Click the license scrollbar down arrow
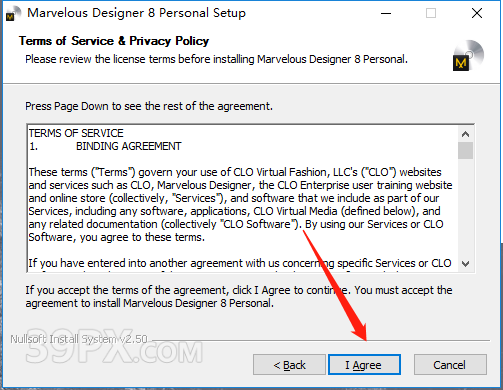This screenshot has height=390, width=503. coord(465,264)
